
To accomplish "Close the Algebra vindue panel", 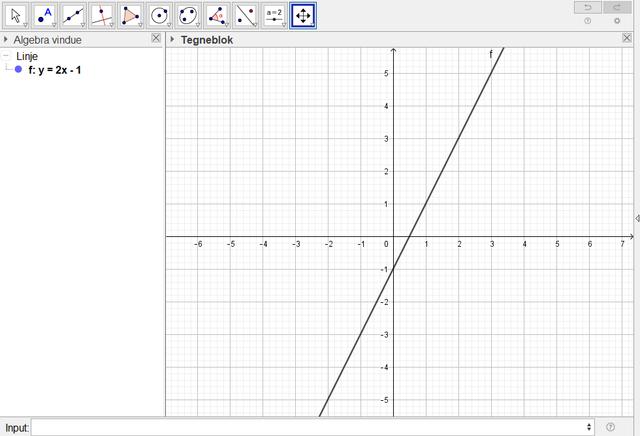I will click(155, 39).
